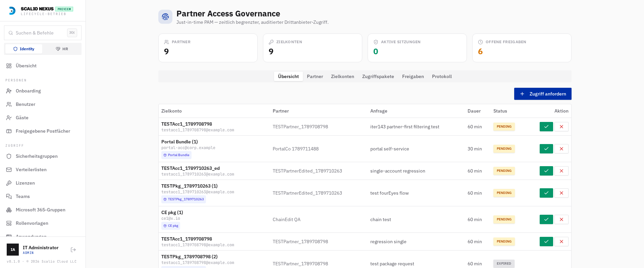
Task: Select the Übersicht tab
Action: (288, 76)
